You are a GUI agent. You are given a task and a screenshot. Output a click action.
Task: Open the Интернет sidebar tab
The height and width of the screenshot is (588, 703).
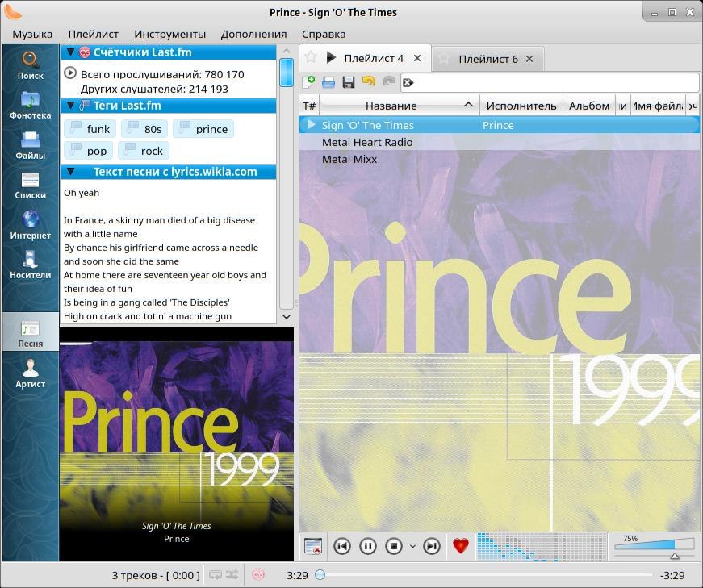31,225
